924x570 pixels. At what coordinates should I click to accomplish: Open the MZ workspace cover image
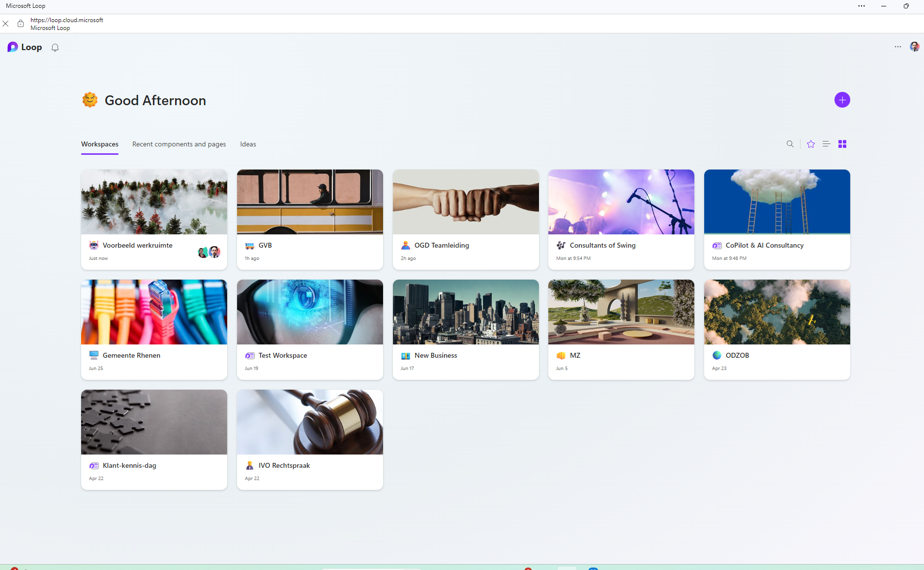pos(621,312)
